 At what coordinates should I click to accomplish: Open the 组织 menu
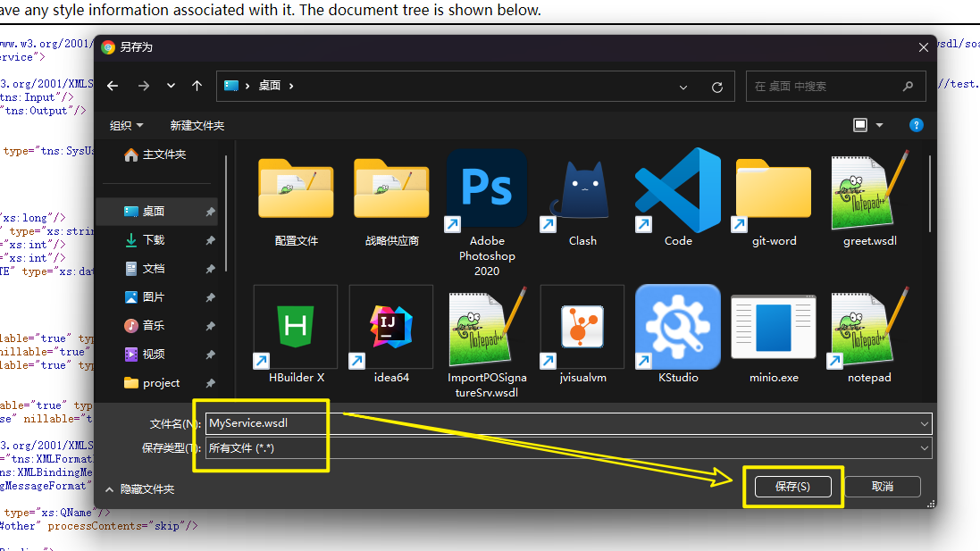pos(126,126)
